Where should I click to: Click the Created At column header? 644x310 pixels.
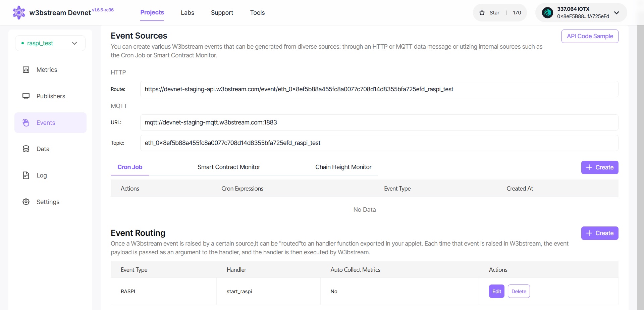520,189
